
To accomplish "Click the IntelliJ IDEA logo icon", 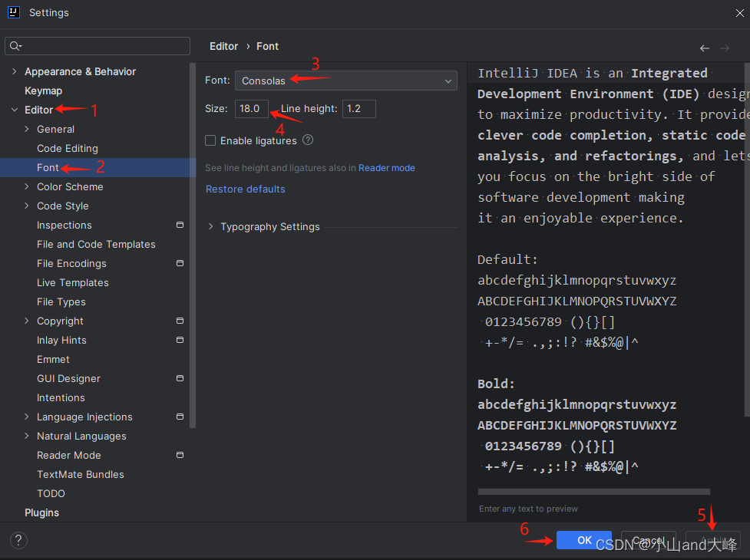I will point(13,12).
